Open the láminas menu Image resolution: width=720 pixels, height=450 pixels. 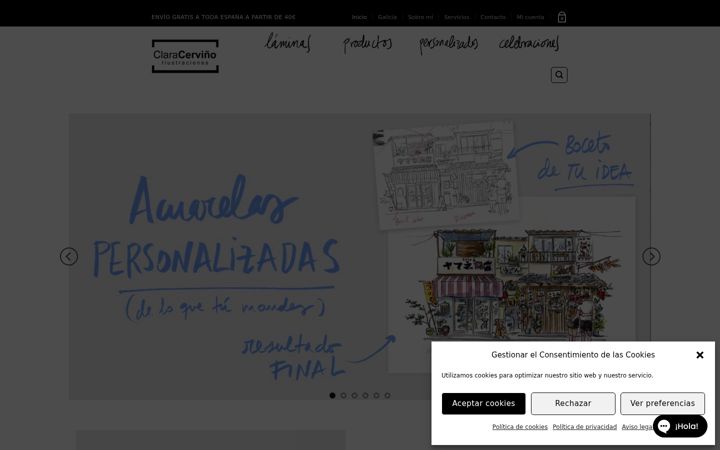(288, 43)
